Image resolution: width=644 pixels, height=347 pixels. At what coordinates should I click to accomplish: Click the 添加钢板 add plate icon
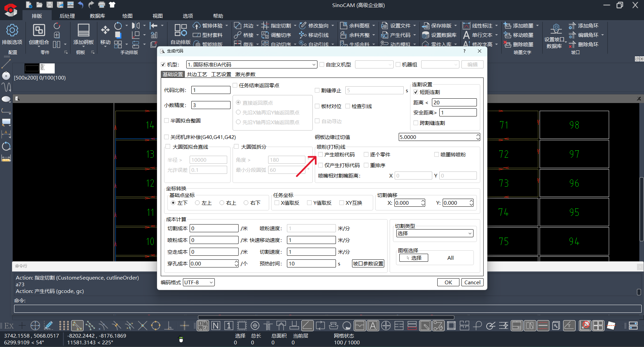coord(83,34)
